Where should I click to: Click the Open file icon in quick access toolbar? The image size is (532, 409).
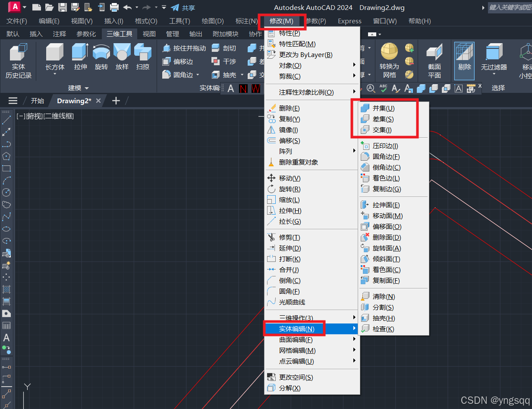pyautogui.click(x=50, y=7)
